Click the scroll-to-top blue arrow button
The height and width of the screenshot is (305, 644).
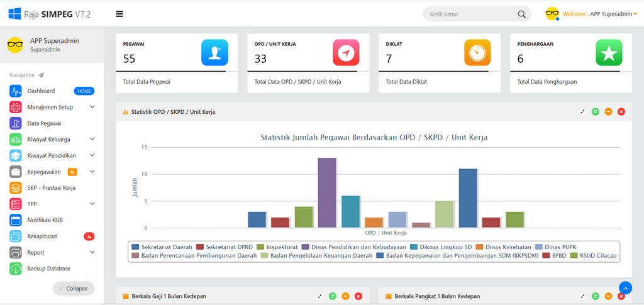[625, 288]
